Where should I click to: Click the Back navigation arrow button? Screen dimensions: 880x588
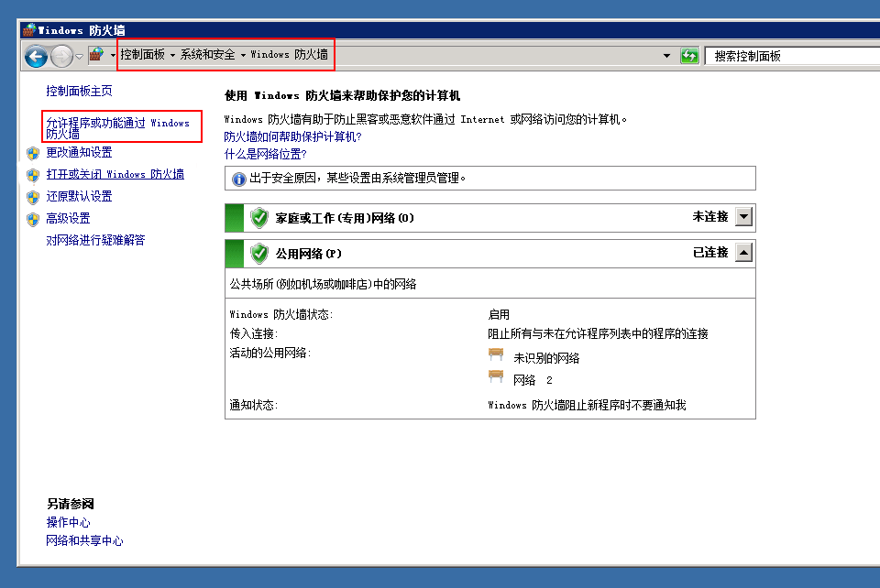pyautogui.click(x=36, y=57)
